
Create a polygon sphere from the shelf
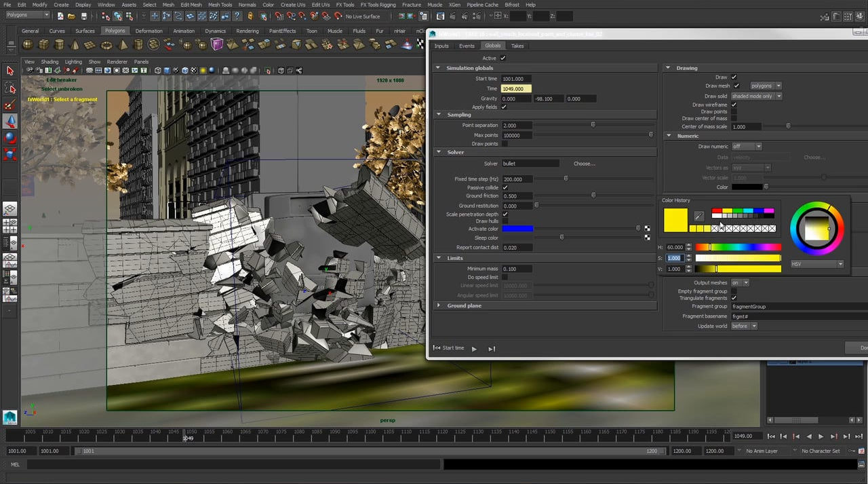28,45
